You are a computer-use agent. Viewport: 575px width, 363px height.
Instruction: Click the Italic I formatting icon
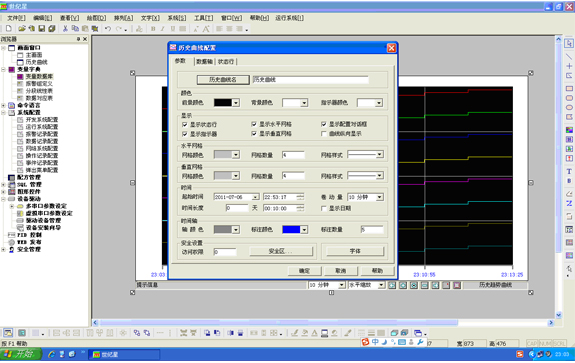[162, 29]
